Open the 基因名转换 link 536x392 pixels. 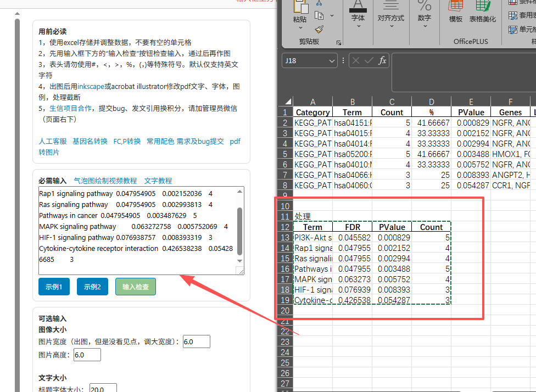click(90, 141)
